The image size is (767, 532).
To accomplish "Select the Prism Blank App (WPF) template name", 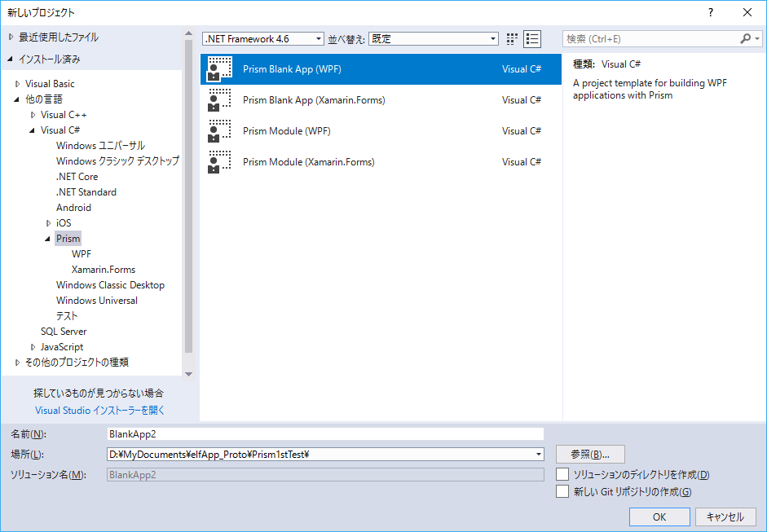I will pos(292,69).
